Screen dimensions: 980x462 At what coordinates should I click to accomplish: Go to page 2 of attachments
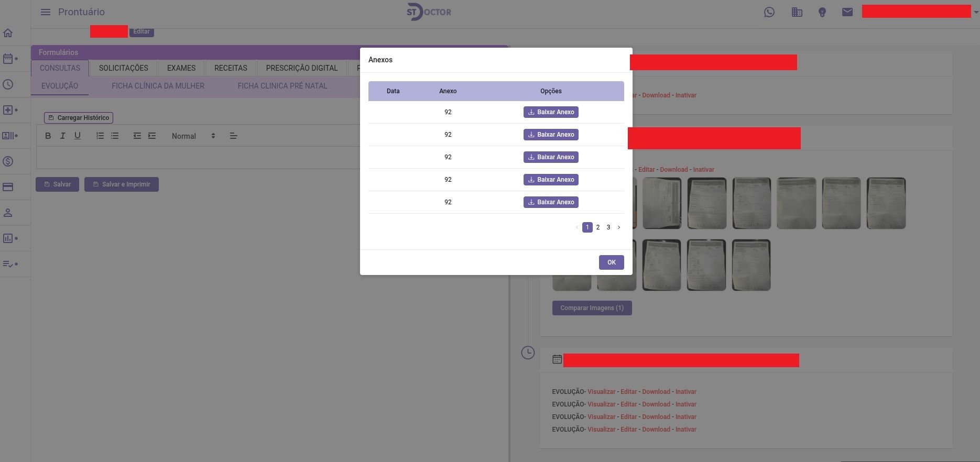point(597,227)
